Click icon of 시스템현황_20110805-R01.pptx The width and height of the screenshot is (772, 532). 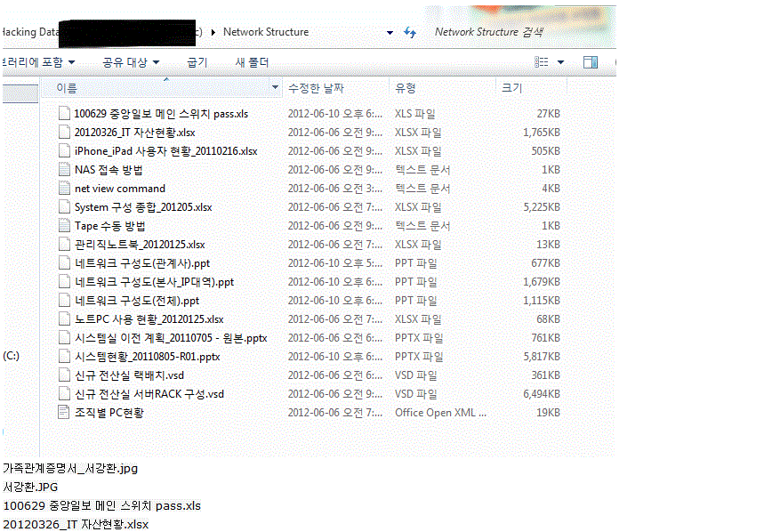64,357
